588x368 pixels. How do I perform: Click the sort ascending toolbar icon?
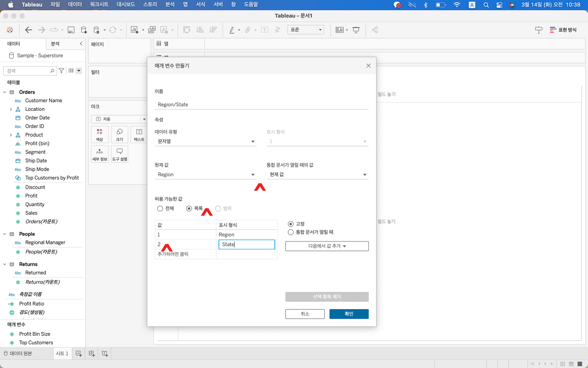pos(200,30)
